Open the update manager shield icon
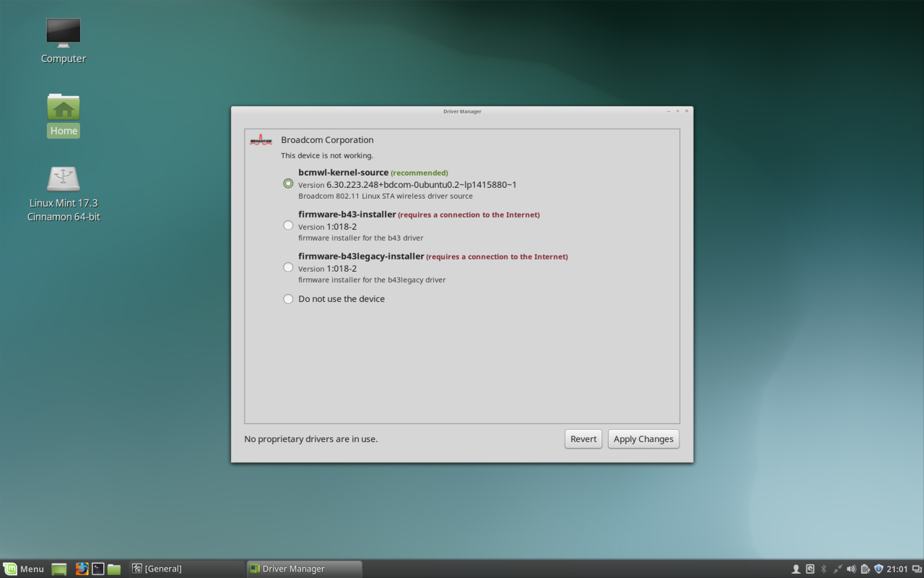Image resolution: width=924 pixels, height=578 pixels. click(879, 569)
